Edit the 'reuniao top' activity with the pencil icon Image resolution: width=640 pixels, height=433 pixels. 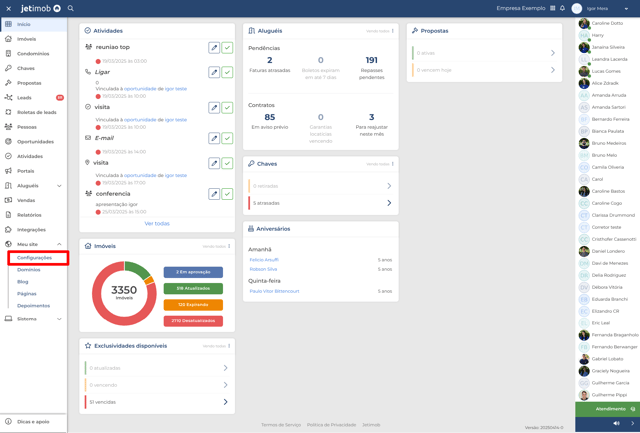tap(214, 47)
